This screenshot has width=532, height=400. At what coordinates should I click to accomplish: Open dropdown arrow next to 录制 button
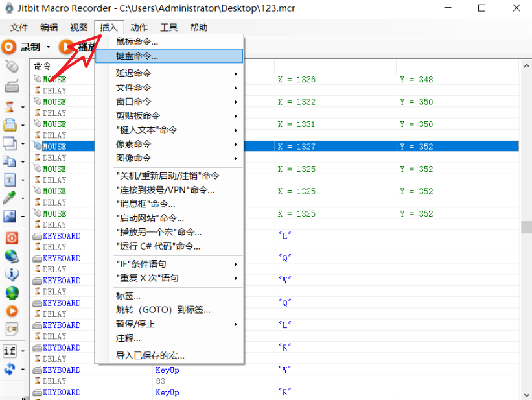coord(48,47)
